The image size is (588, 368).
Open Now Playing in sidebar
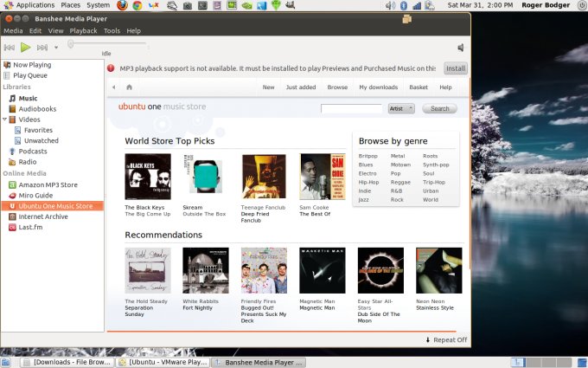click(32, 65)
